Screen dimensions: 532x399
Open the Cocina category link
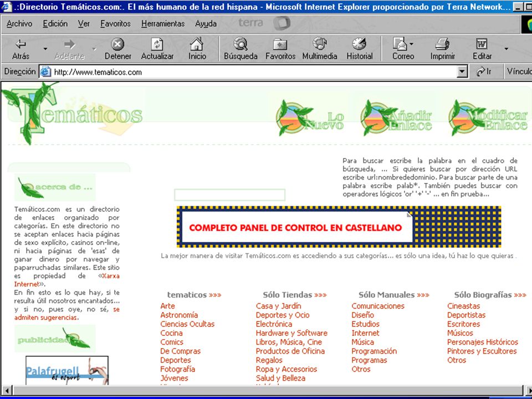tap(171, 333)
